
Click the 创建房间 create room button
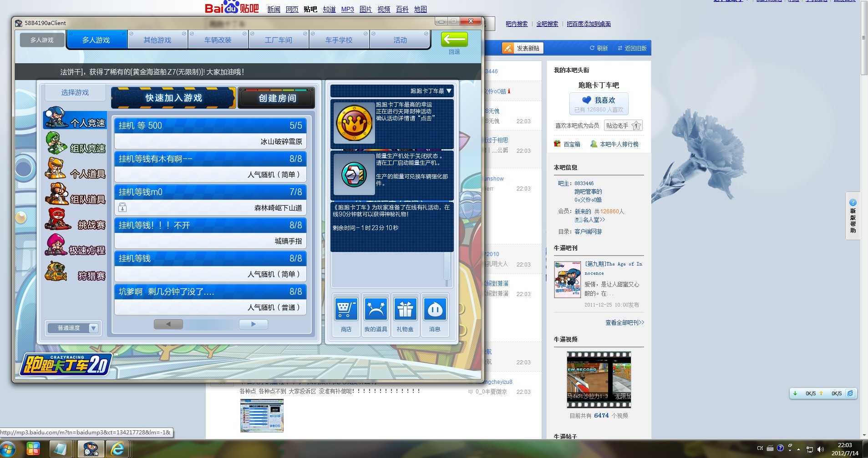(x=277, y=98)
